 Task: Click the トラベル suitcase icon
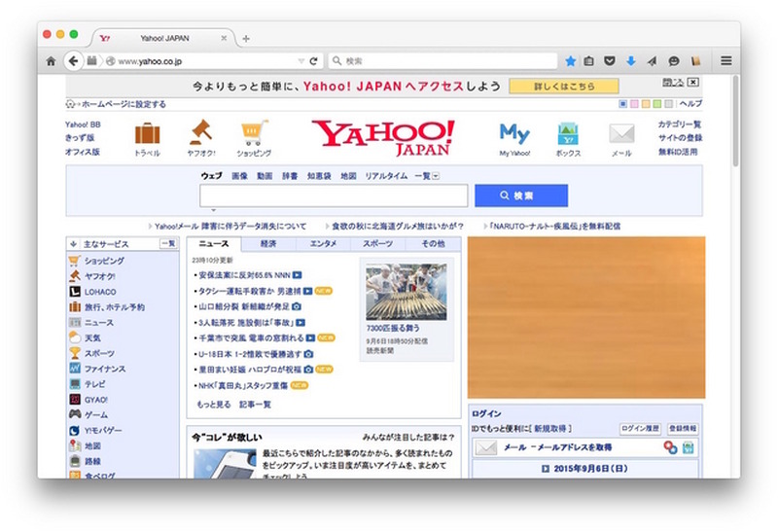[148, 133]
